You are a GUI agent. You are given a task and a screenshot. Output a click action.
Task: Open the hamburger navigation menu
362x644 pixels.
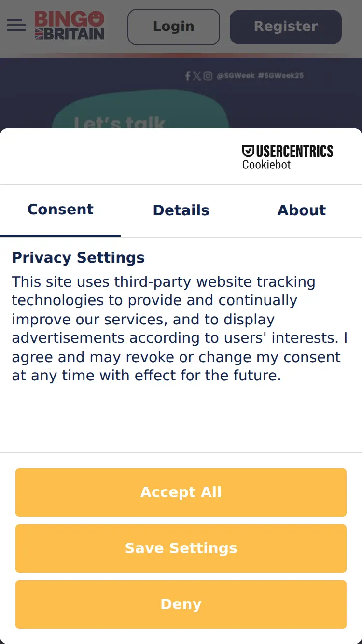(x=16, y=26)
